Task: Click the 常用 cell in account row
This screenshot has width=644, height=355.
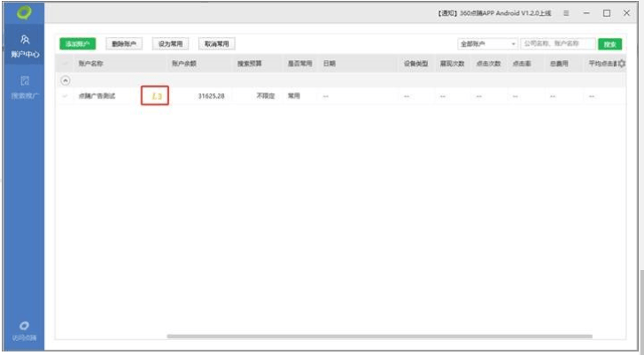Action: pyautogui.click(x=294, y=96)
